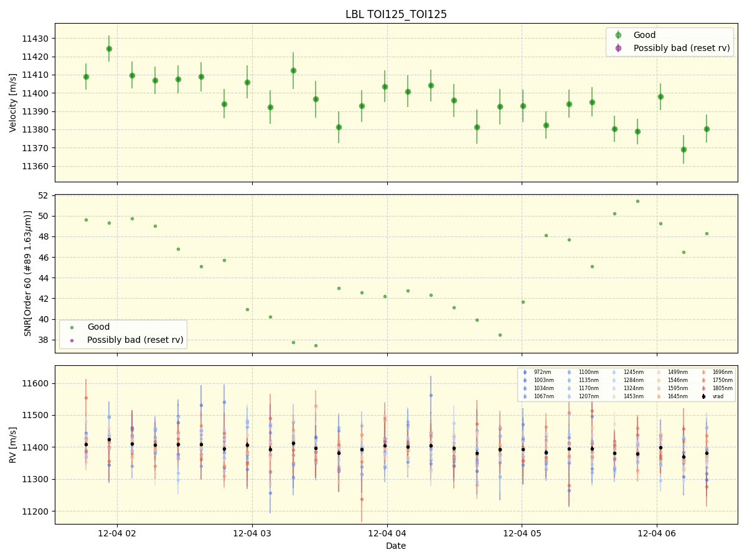Click the 12-04 02 date tick label
The height and width of the screenshot is (560, 747).
(x=117, y=533)
